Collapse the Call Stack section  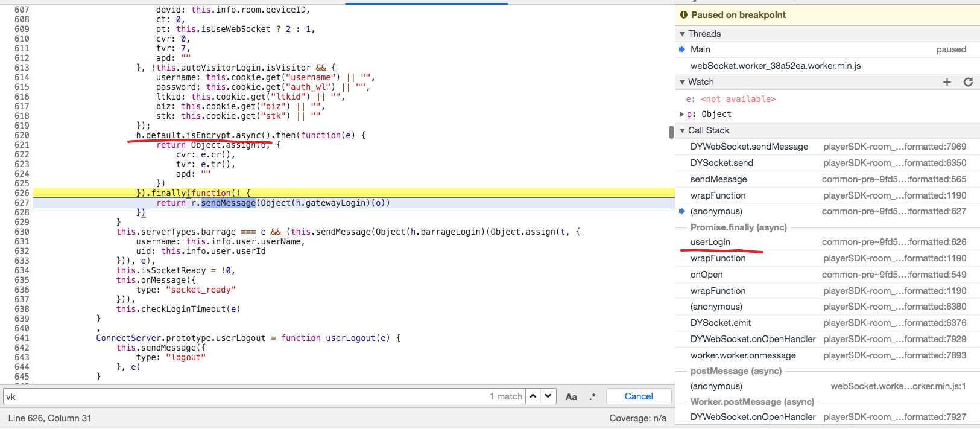[x=682, y=130]
